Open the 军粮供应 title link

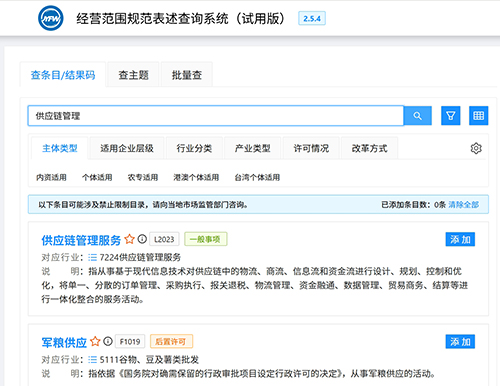[x=64, y=342]
